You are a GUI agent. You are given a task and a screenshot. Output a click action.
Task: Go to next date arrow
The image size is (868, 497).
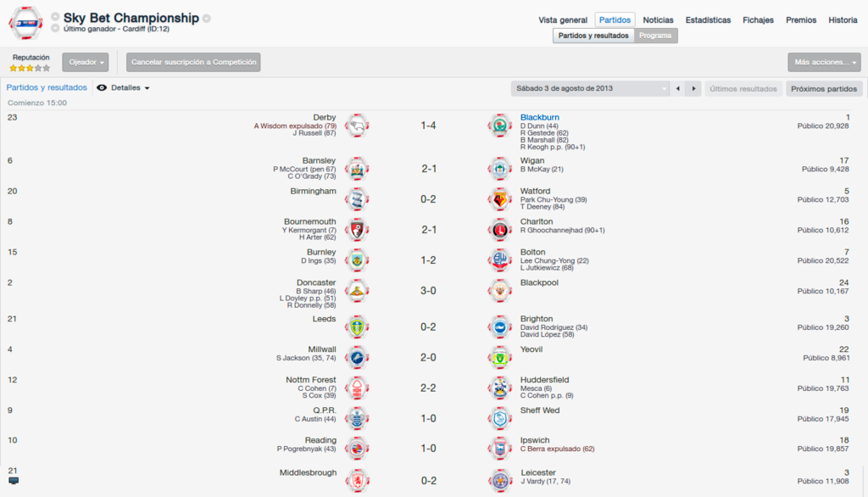[693, 89]
